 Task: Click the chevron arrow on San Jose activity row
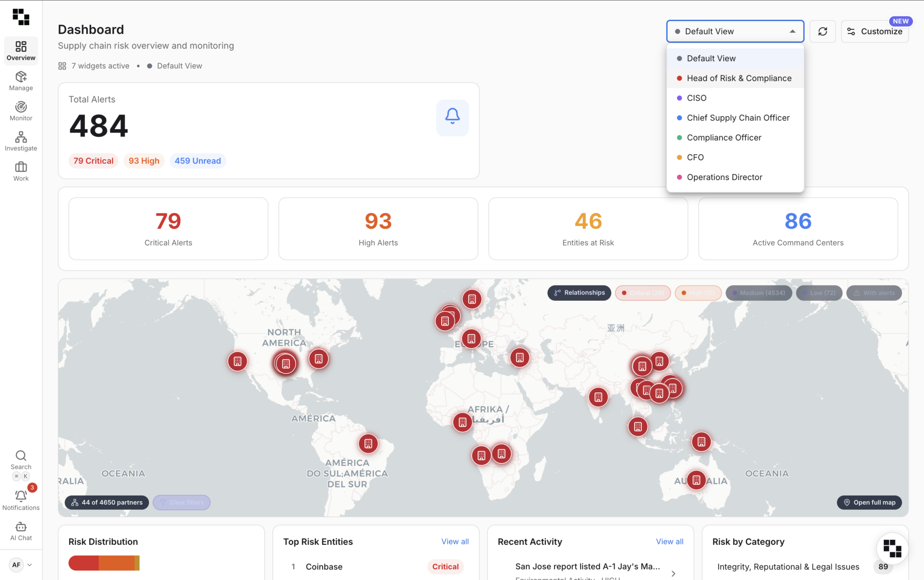pos(673,573)
